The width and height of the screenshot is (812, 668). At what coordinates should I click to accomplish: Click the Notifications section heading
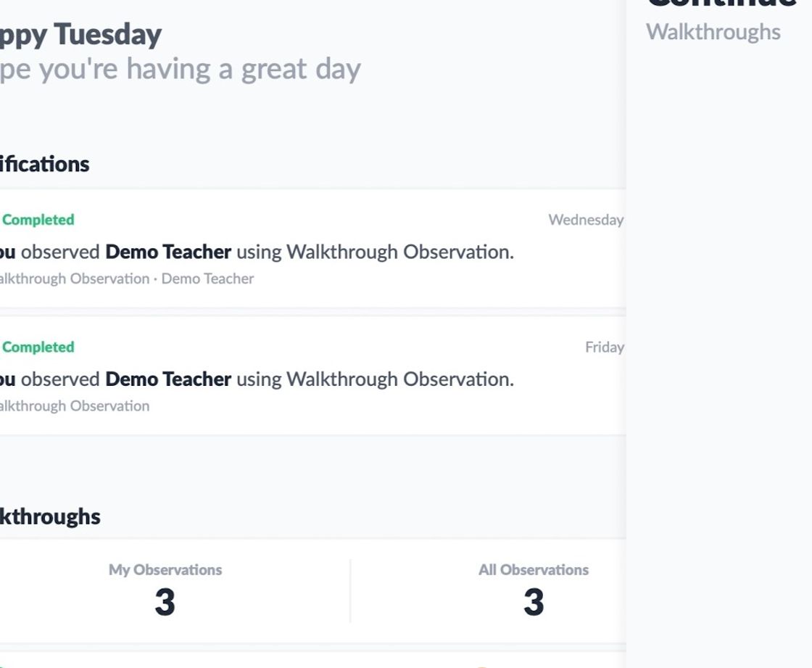click(x=43, y=164)
